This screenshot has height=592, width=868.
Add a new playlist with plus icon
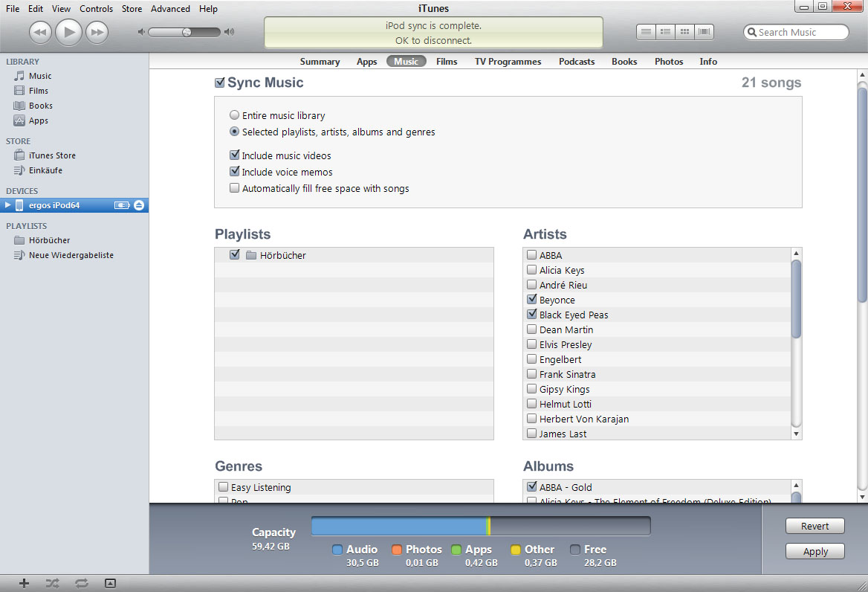[24, 583]
